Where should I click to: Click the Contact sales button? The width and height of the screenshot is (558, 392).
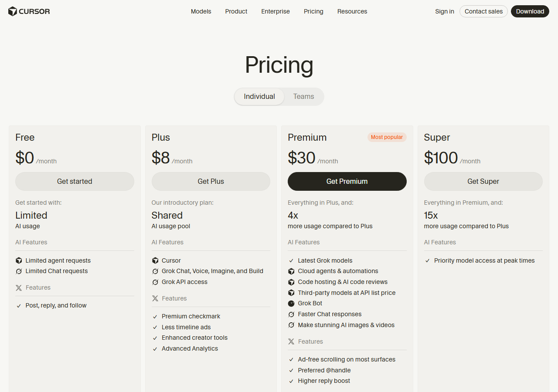coord(483,11)
